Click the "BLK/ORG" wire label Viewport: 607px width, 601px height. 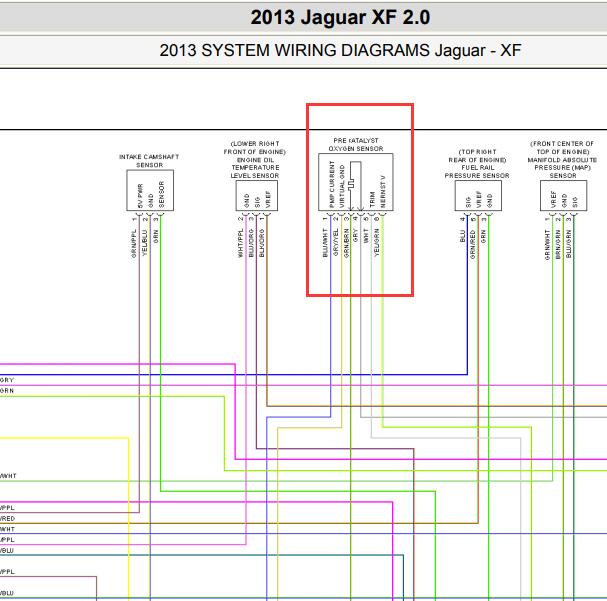pyautogui.click(x=262, y=243)
